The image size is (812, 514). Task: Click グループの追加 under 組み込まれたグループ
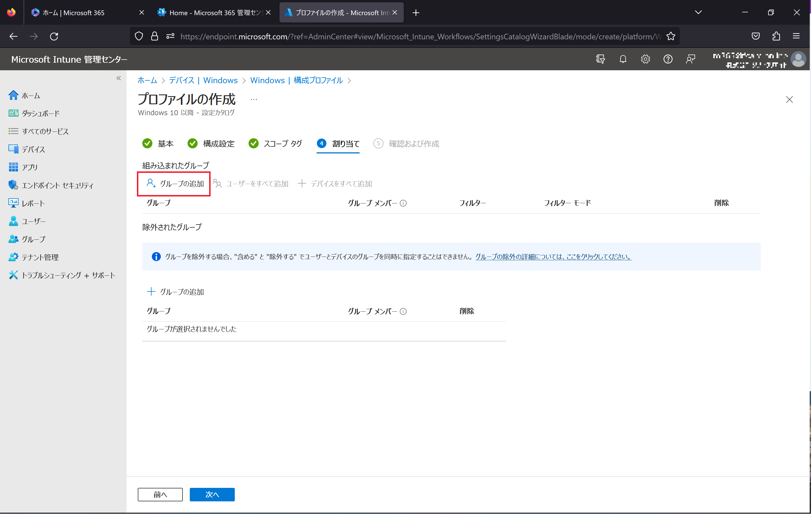click(x=175, y=184)
